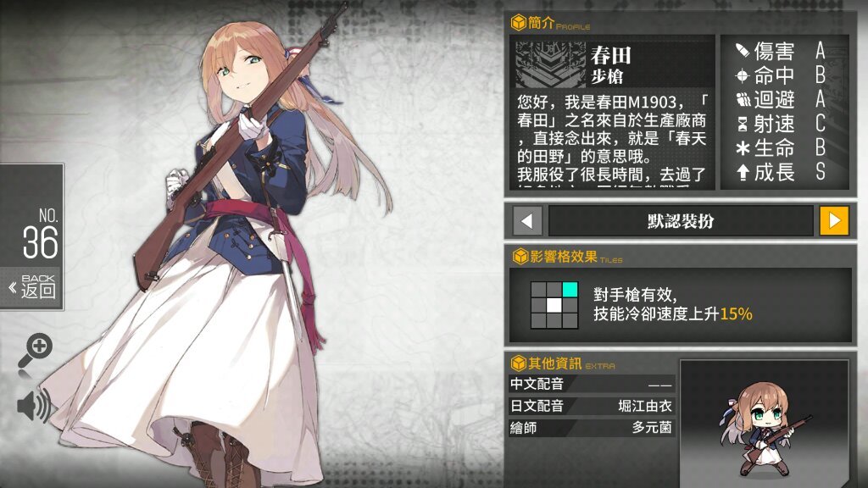
Task: Click the 命中 crosshair accuracy icon
Action: [743, 75]
